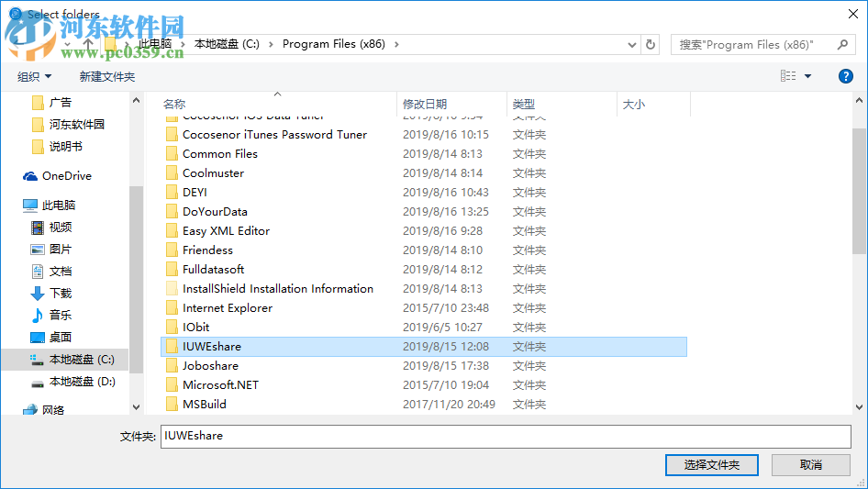Click the folder icon of InstallShield Installation Information
This screenshot has height=489, width=868.
tap(172, 288)
